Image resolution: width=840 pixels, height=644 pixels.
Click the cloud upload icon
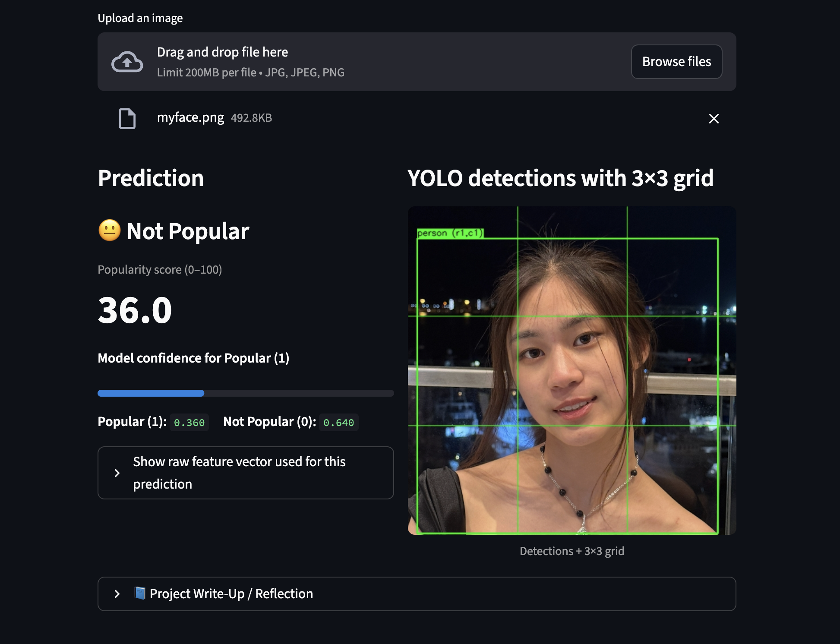point(127,62)
